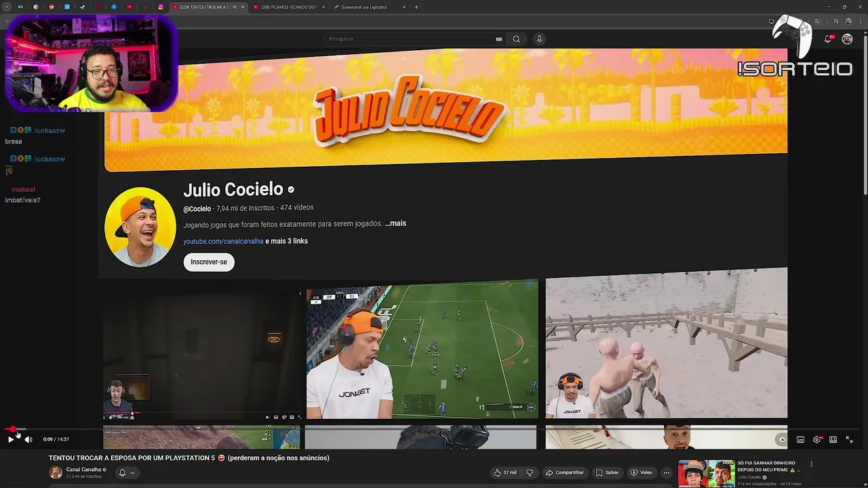This screenshot has height=488, width=868.
Task: Click the lucknszw chat username near 'brasa'
Action: click(50, 130)
